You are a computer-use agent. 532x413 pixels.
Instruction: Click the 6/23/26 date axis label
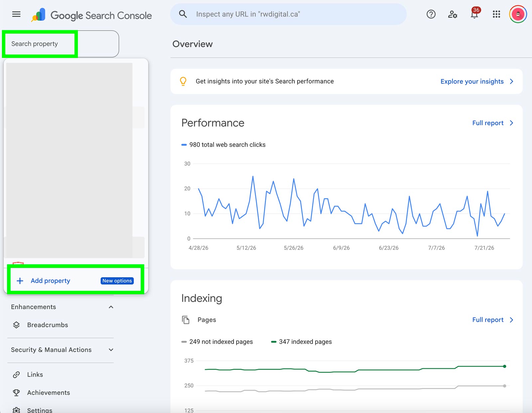click(x=389, y=248)
